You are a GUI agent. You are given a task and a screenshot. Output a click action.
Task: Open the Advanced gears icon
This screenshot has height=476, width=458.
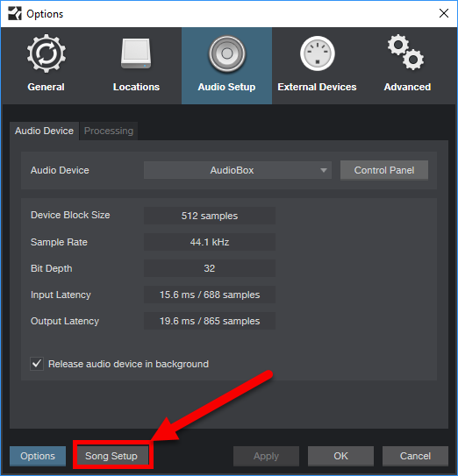pyautogui.click(x=406, y=53)
